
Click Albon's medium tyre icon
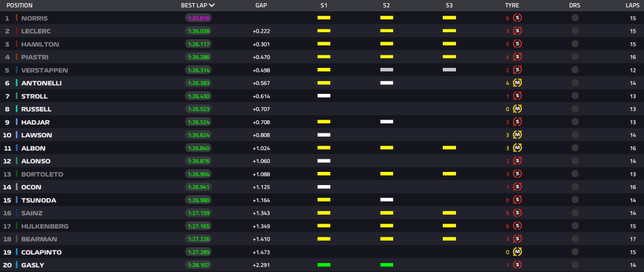pos(518,148)
